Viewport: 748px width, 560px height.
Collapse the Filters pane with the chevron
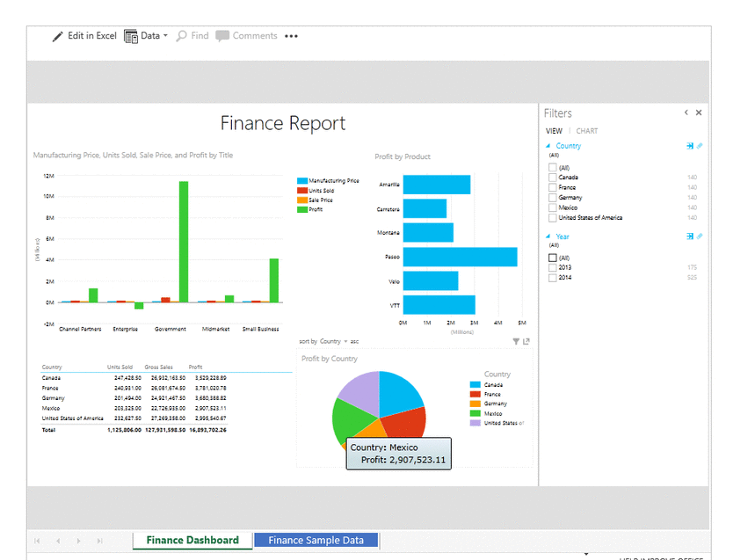coord(686,113)
